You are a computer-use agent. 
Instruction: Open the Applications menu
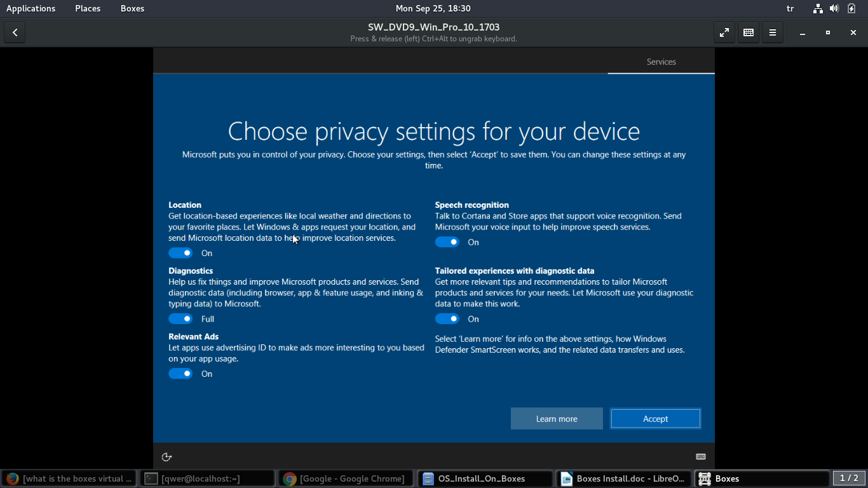pos(31,8)
